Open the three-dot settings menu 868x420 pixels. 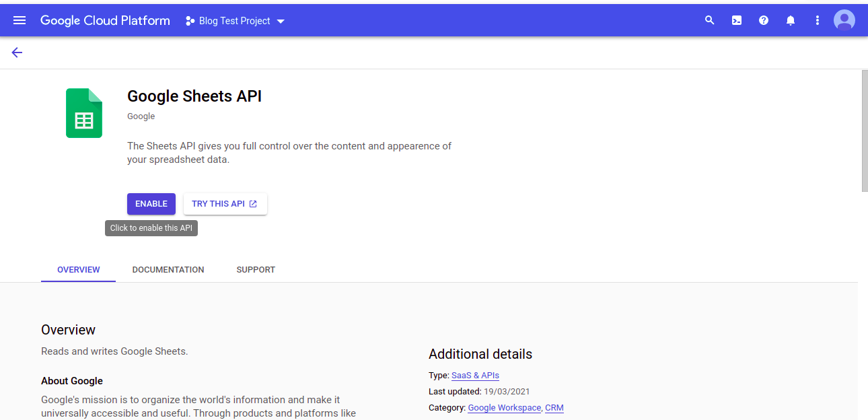818,20
